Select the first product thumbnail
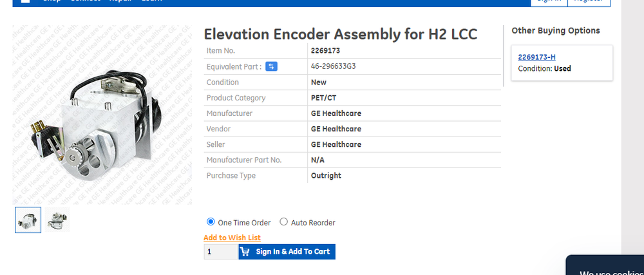Viewport: 644px width, 275px height. (x=28, y=220)
